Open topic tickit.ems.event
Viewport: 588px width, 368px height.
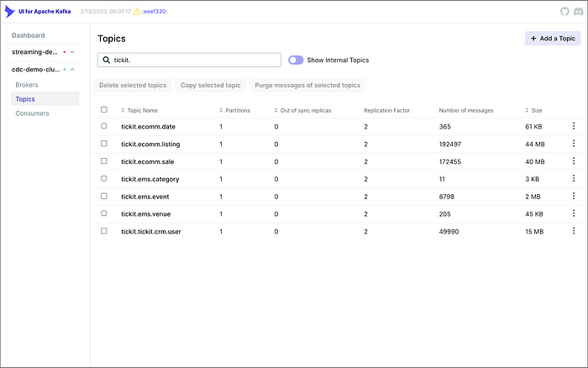(x=144, y=197)
